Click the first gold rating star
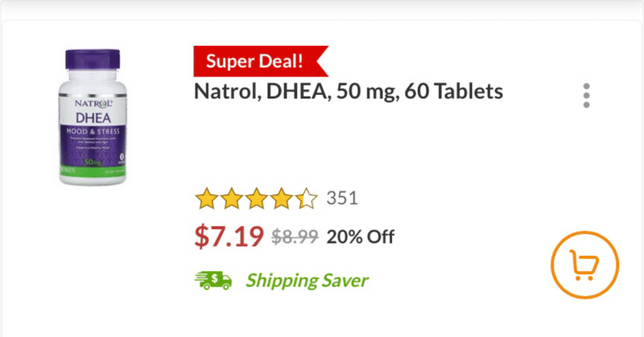This screenshot has height=337, width=644. pyautogui.click(x=206, y=199)
